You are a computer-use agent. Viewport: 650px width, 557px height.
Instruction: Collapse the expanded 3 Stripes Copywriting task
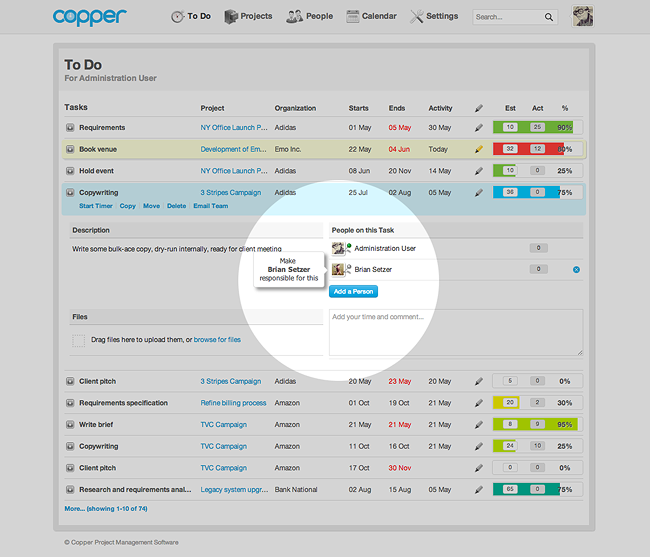pyautogui.click(x=70, y=192)
